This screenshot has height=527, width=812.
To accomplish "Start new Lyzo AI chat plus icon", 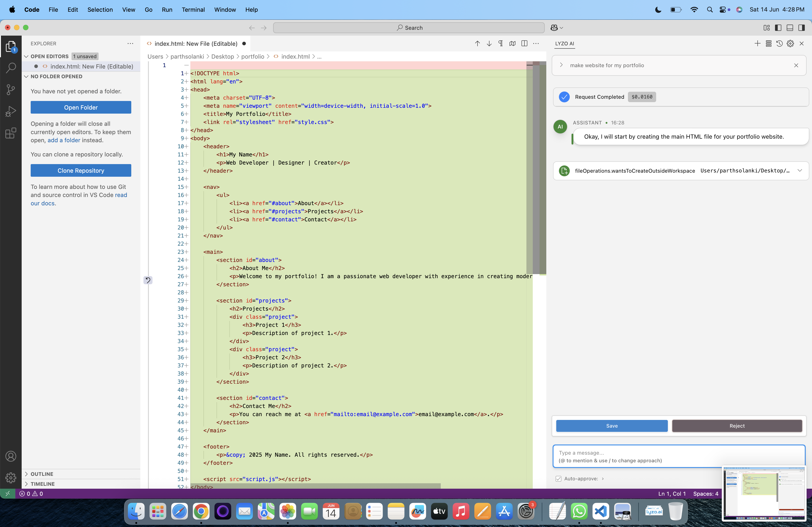I will [x=757, y=44].
